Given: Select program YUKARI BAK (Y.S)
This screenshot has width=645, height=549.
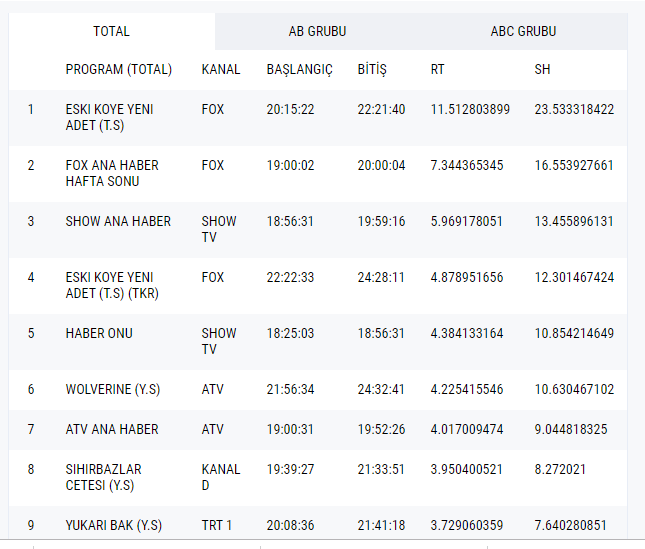Looking at the screenshot, I should [x=114, y=526].
